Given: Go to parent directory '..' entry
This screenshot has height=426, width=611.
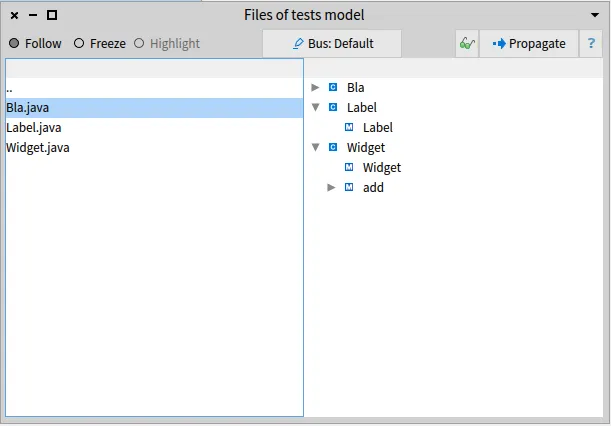Looking at the screenshot, I should pyautogui.click(x=154, y=88).
